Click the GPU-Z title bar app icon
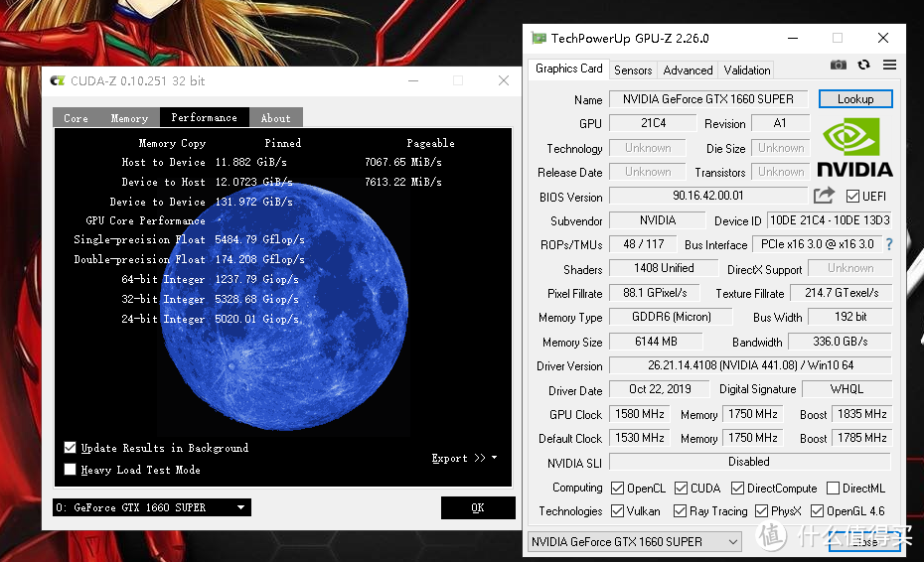924x562 pixels. pyautogui.click(x=539, y=39)
